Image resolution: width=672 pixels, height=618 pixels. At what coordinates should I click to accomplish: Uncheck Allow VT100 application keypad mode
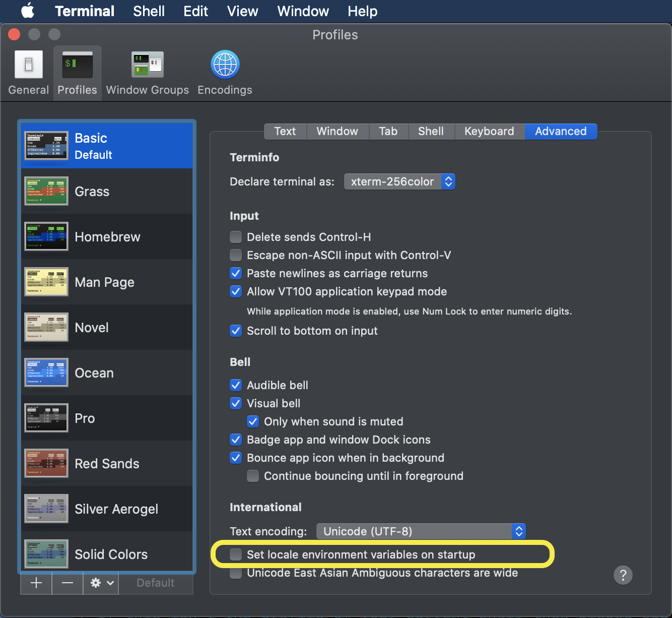tap(236, 291)
